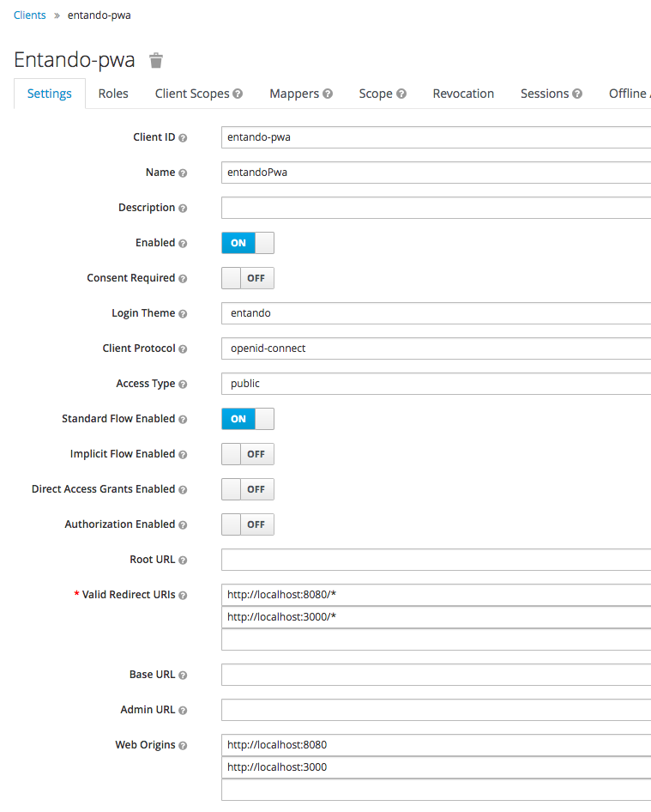Open the Login Theme dropdown

click(x=437, y=313)
